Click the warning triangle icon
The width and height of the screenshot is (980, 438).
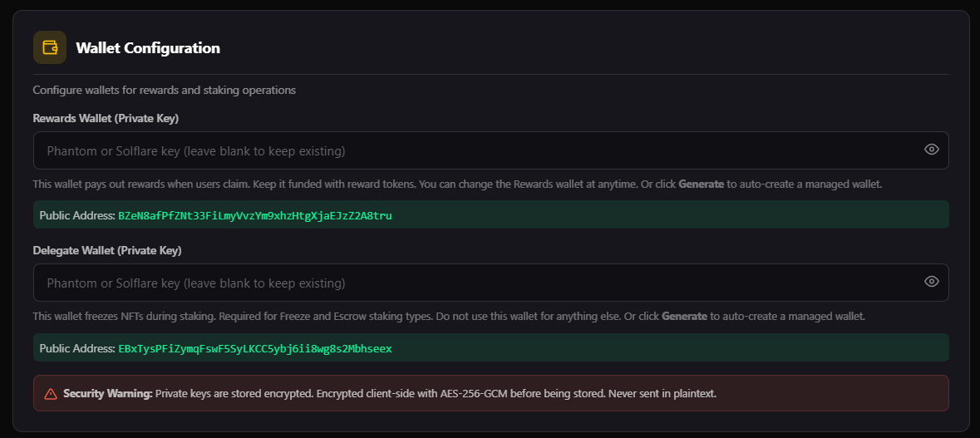click(x=51, y=394)
